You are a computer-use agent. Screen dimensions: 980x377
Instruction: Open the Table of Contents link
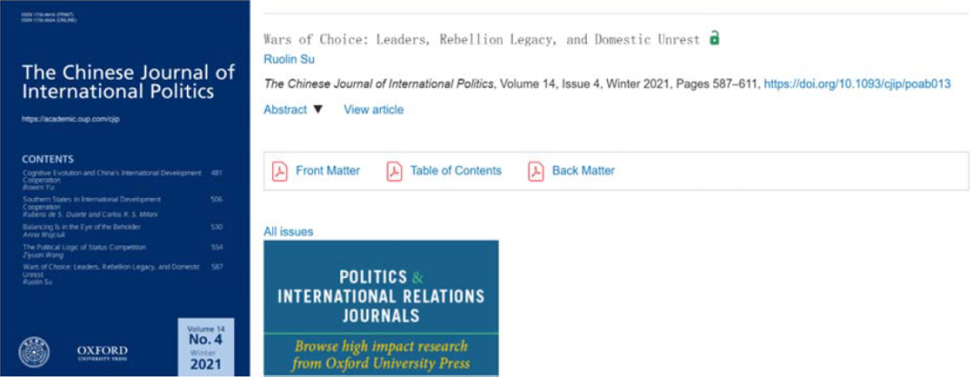(x=456, y=171)
